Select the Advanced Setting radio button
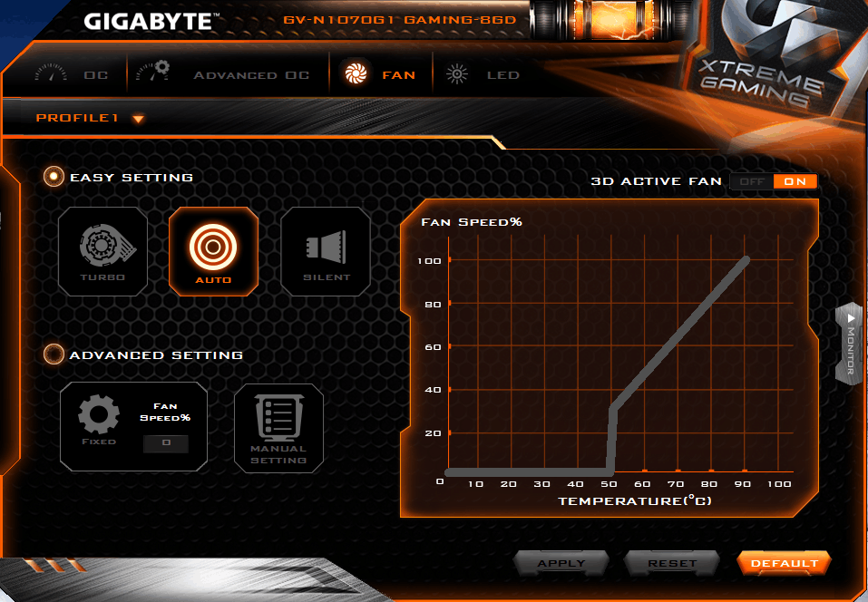The width and height of the screenshot is (868, 602). (54, 354)
